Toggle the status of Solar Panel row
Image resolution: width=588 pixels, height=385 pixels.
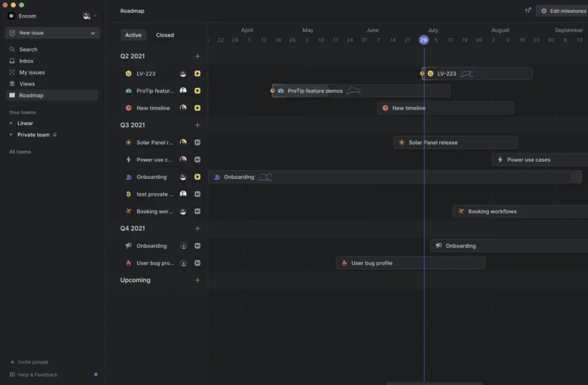[x=198, y=142]
